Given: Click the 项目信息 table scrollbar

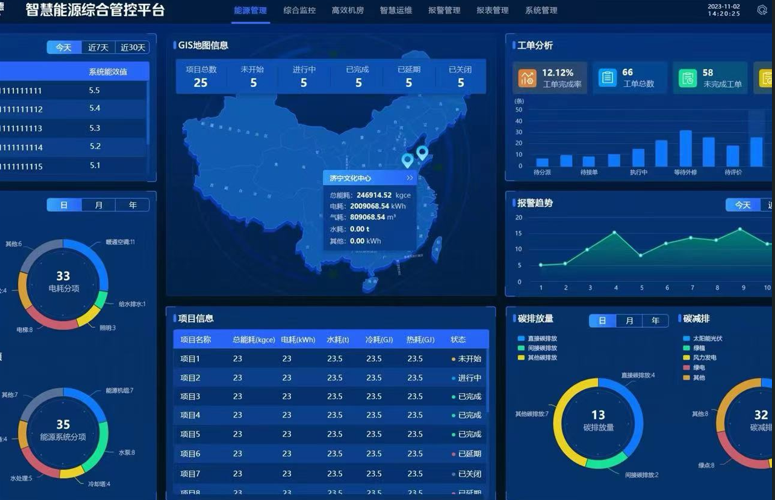Looking at the screenshot, I should pyautogui.click(x=487, y=380).
